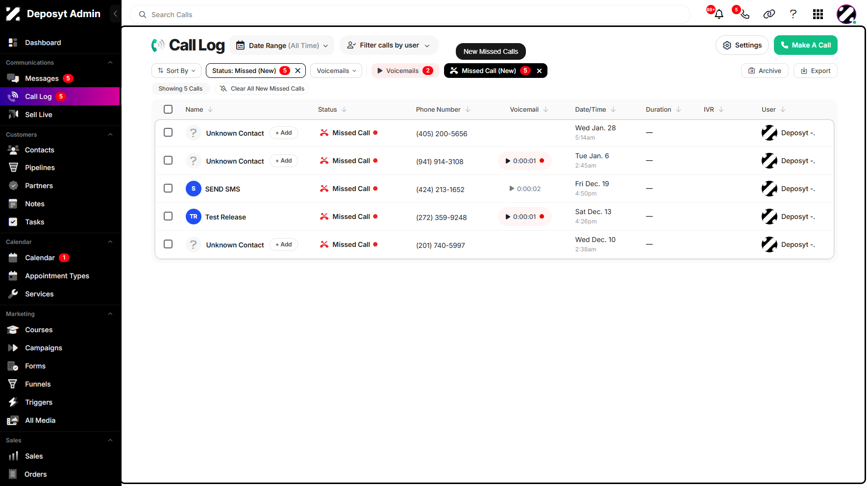Open the user profile avatar
This screenshot has height=486, width=868.
click(846, 14)
